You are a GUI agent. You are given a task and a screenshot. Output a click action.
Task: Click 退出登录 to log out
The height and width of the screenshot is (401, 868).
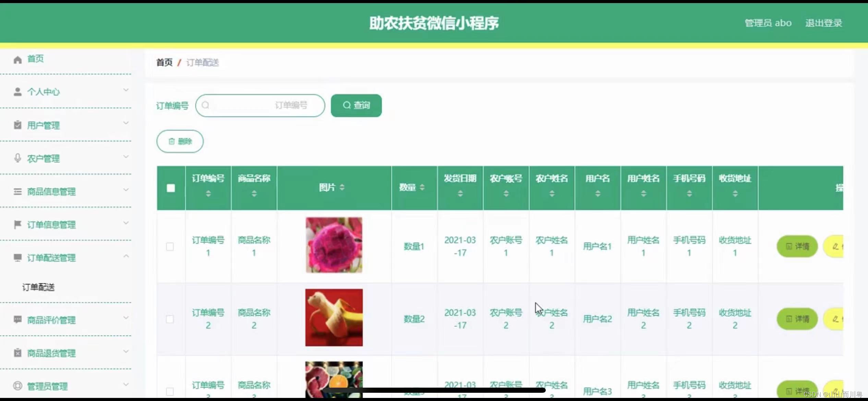[824, 23]
